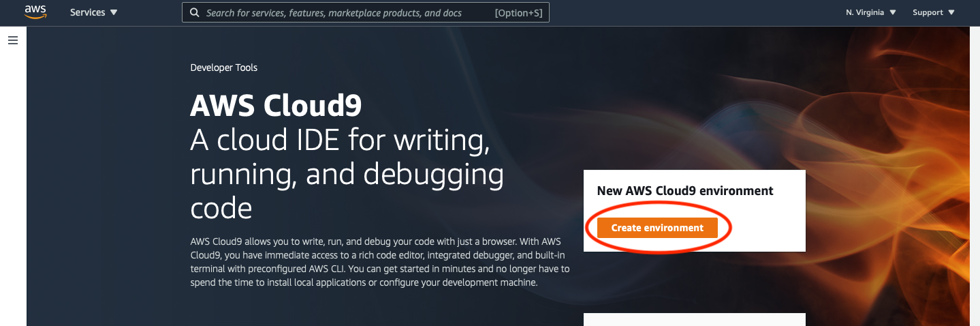Click the magnifier search icon
980x326 pixels.
(x=195, y=12)
